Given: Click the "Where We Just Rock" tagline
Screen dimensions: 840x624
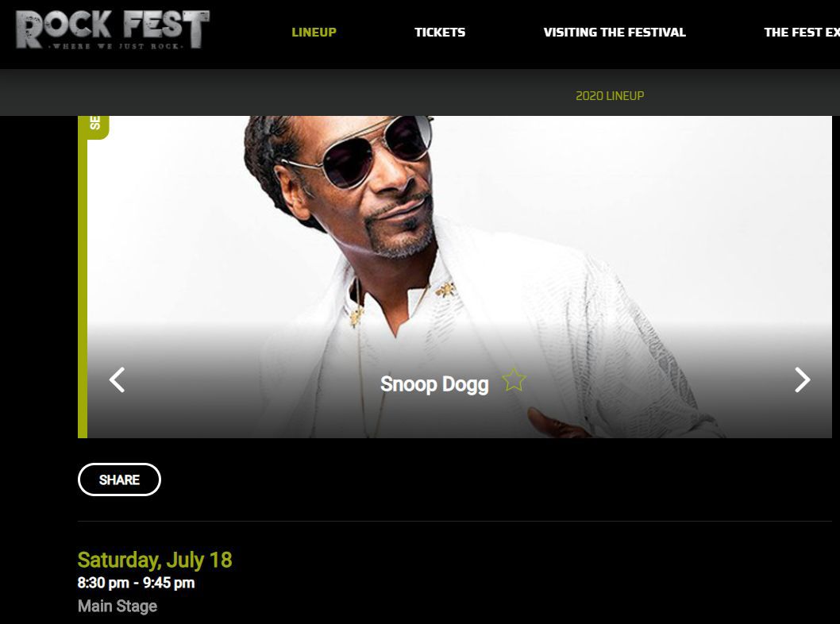Looking at the screenshot, I should pyautogui.click(x=116, y=47).
